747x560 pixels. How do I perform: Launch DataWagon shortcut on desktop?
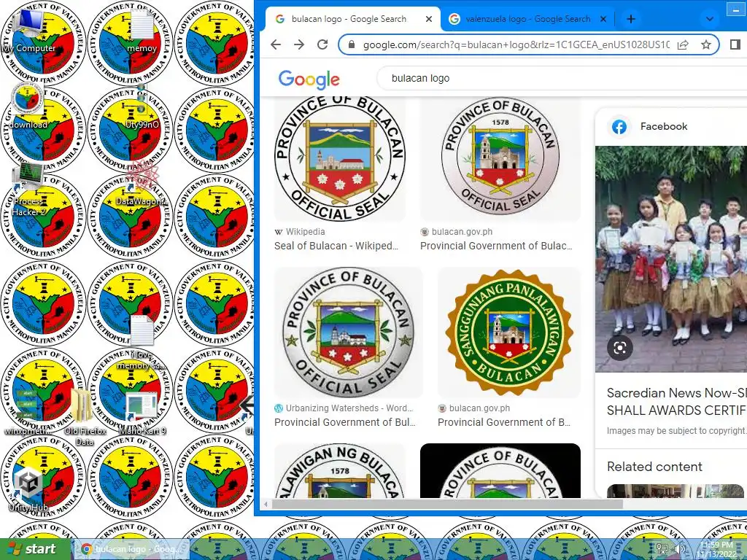point(142,184)
